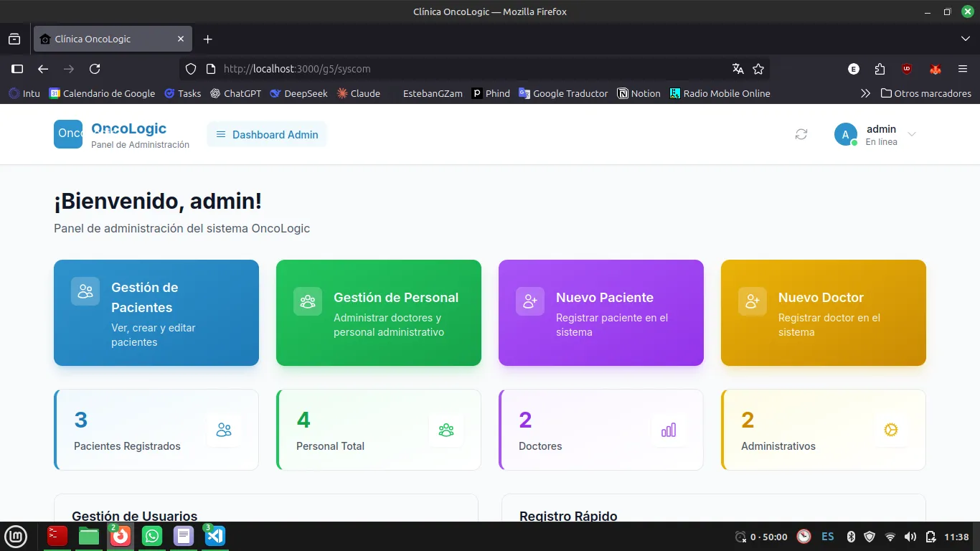Open the DeepSeek bookmark

[x=298, y=93]
